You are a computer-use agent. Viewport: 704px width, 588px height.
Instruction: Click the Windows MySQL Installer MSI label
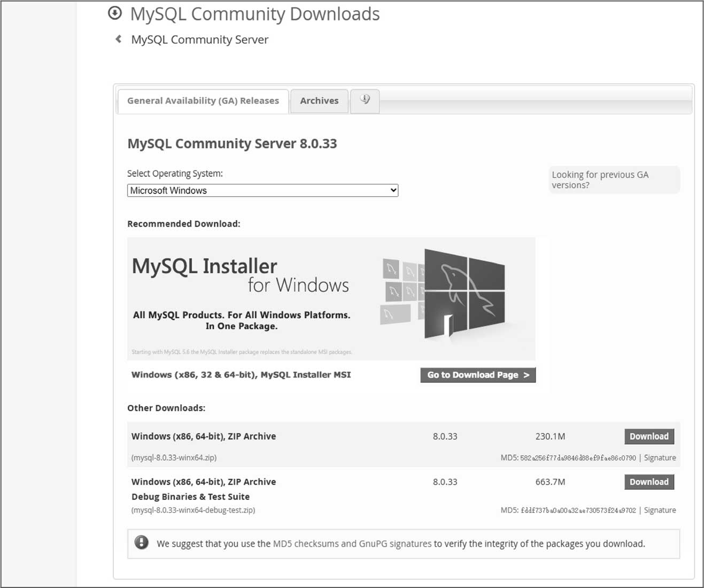pos(241,375)
